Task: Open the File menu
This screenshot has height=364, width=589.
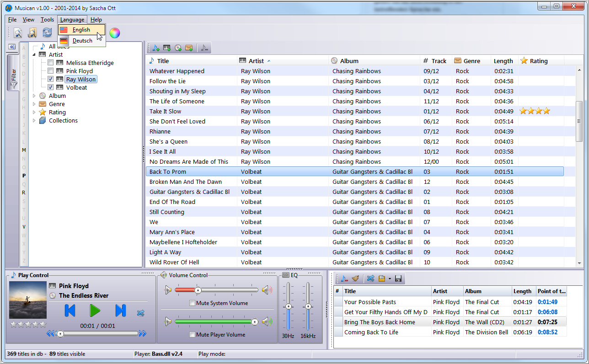Action: click(12, 20)
